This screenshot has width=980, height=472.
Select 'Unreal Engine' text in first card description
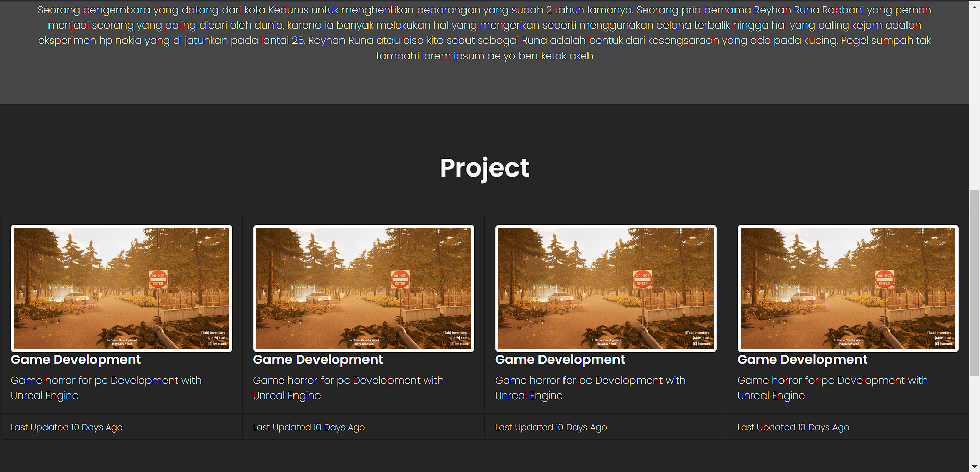click(x=44, y=395)
